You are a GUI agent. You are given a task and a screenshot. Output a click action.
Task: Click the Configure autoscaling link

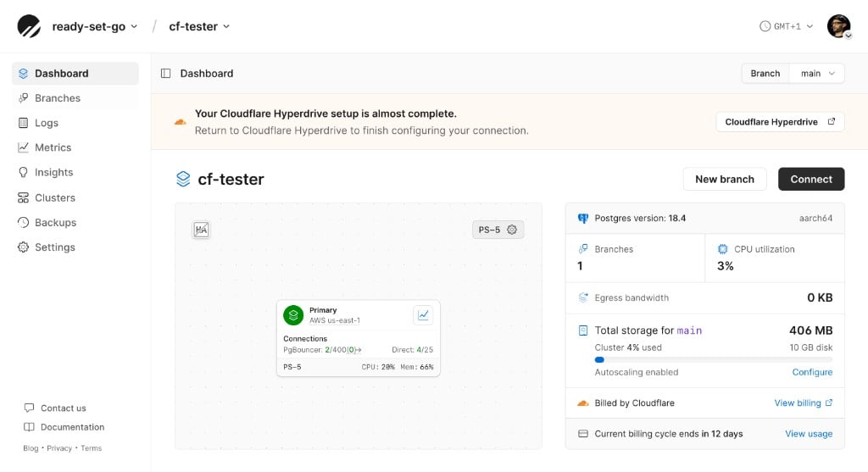(x=812, y=372)
